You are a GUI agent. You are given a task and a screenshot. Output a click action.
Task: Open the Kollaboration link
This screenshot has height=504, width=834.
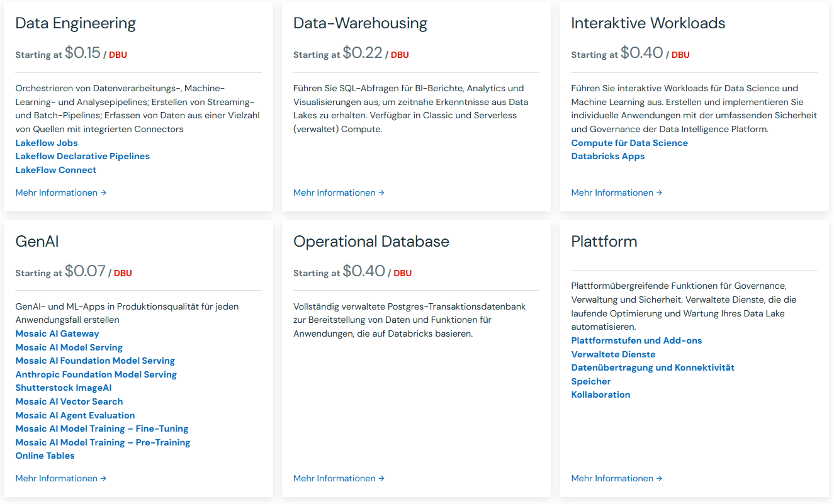pos(600,395)
